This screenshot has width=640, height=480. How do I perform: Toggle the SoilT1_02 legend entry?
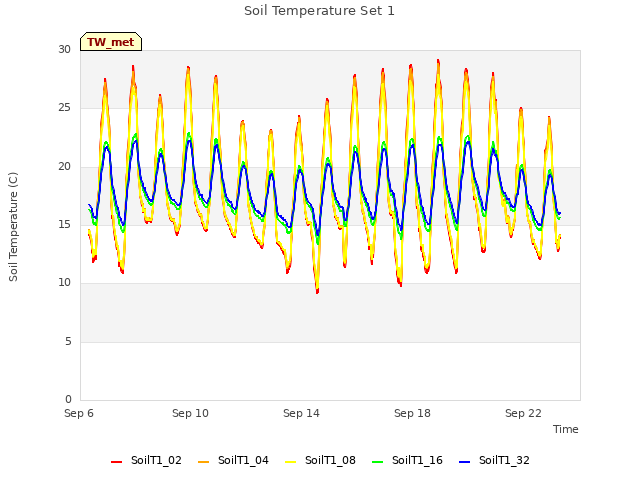point(146,460)
